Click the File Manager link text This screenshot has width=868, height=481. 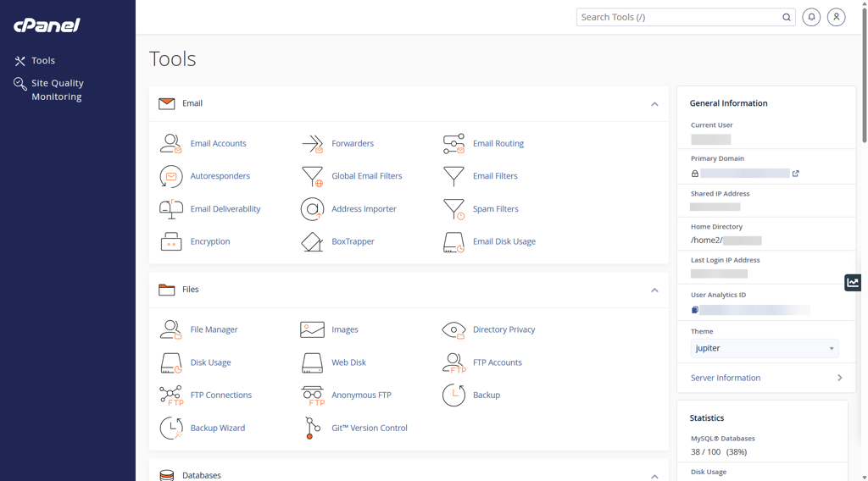click(x=214, y=329)
